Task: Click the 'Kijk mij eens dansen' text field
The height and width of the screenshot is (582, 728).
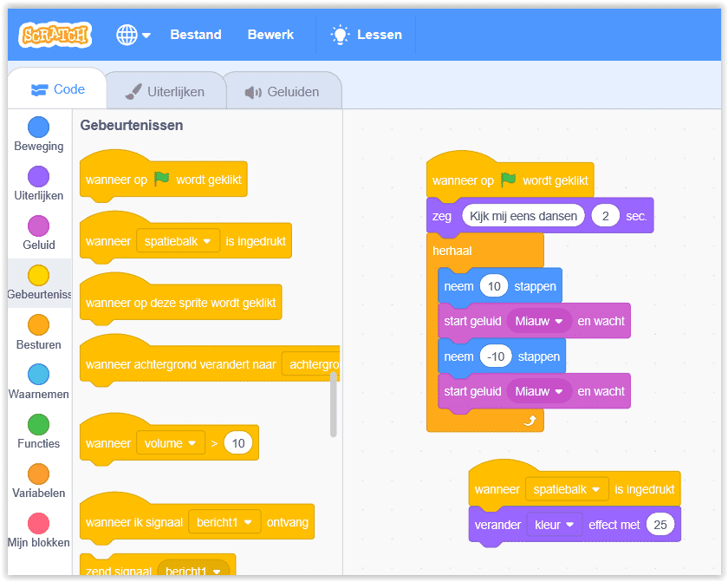Action: pos(523,216)
